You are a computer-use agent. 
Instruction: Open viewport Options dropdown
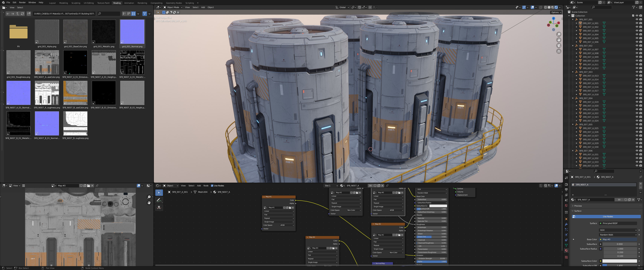tap(556, 12)
